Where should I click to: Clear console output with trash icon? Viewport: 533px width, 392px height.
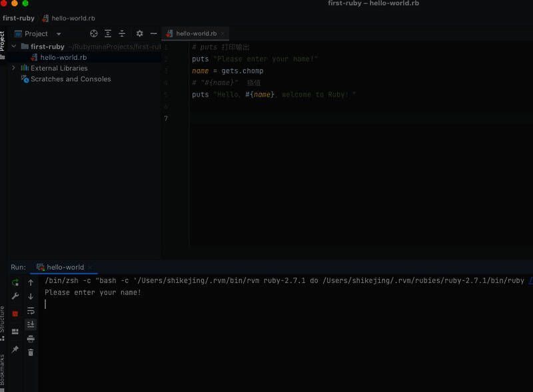[x=31, y=352]
